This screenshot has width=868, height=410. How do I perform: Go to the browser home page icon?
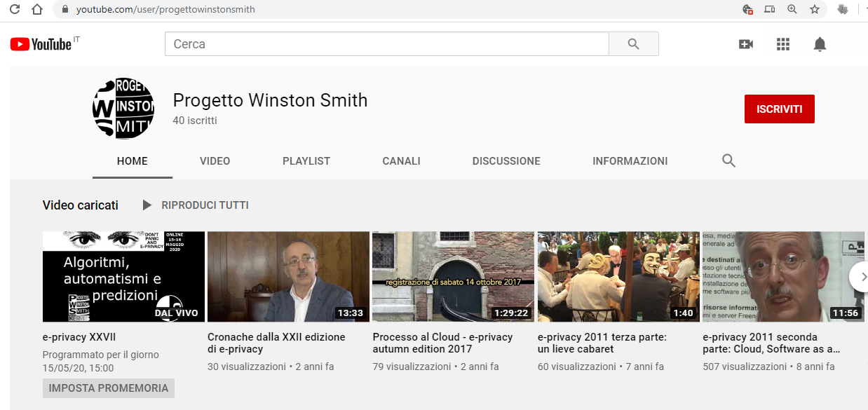tap(37, 10)
